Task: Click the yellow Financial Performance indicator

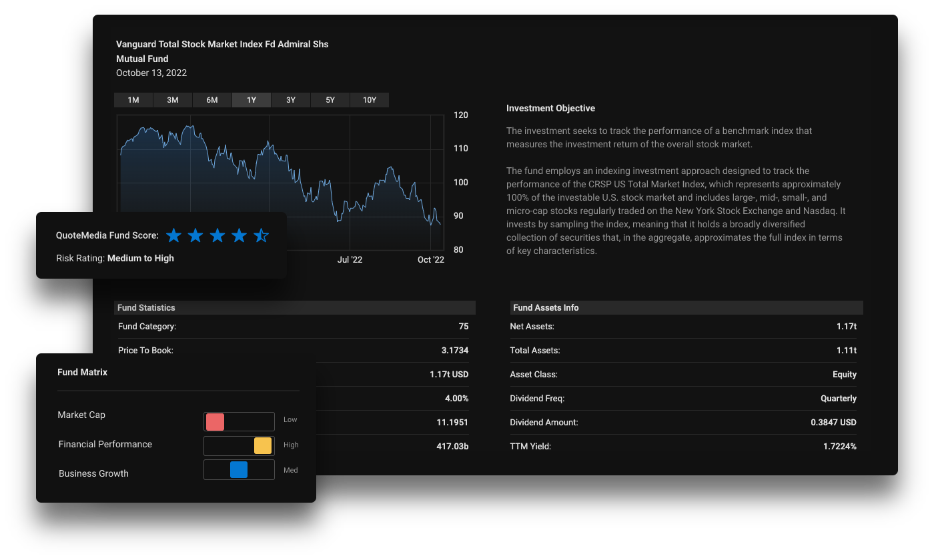Action: click(263, 446)
